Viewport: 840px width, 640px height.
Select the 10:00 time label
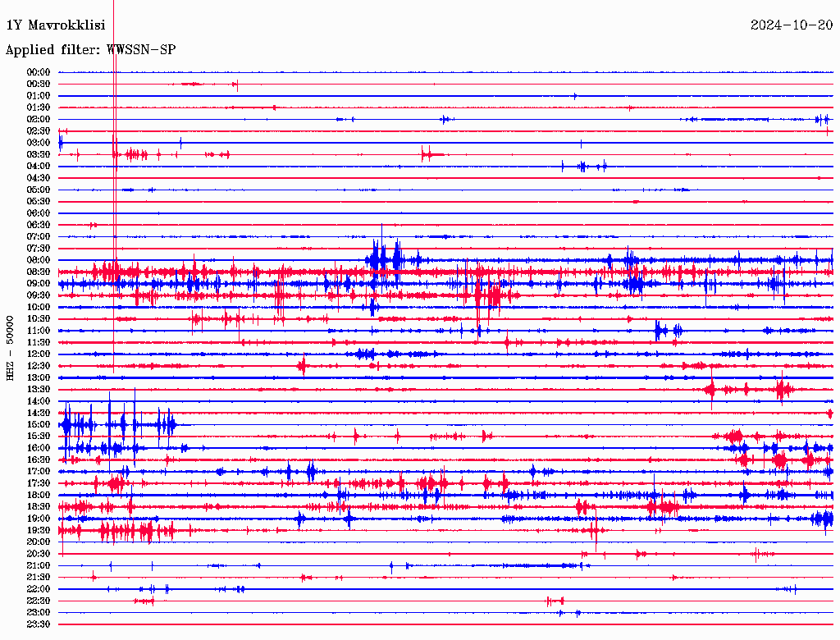point(39,308)
